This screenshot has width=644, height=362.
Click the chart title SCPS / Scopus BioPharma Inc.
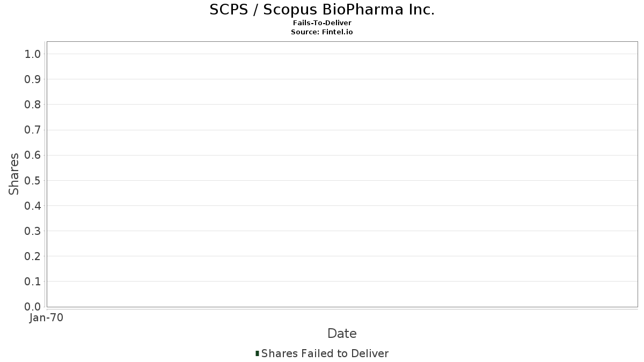(x=322, y=10)
